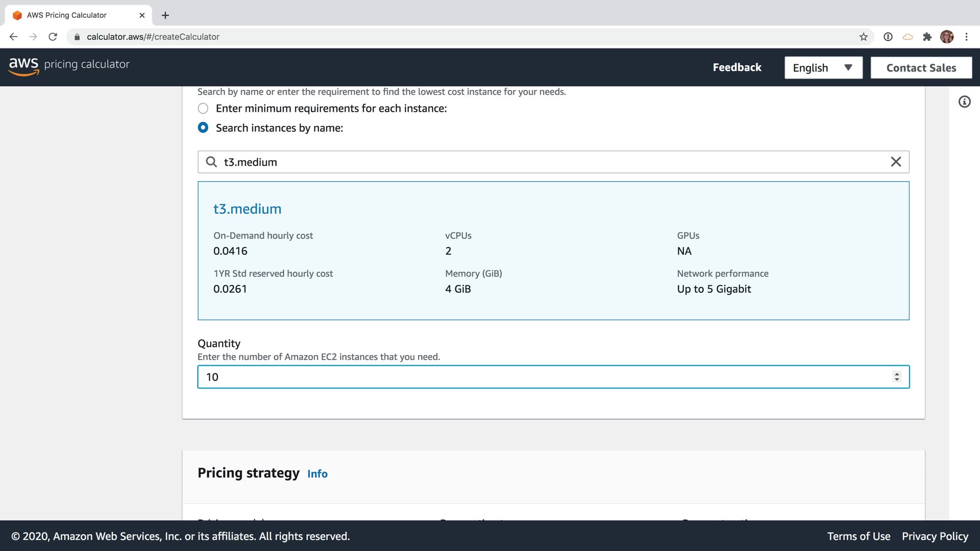Open the English language dropdown
Image resolution: width=980 pixels, height=551 pixels.
[823, 68]
